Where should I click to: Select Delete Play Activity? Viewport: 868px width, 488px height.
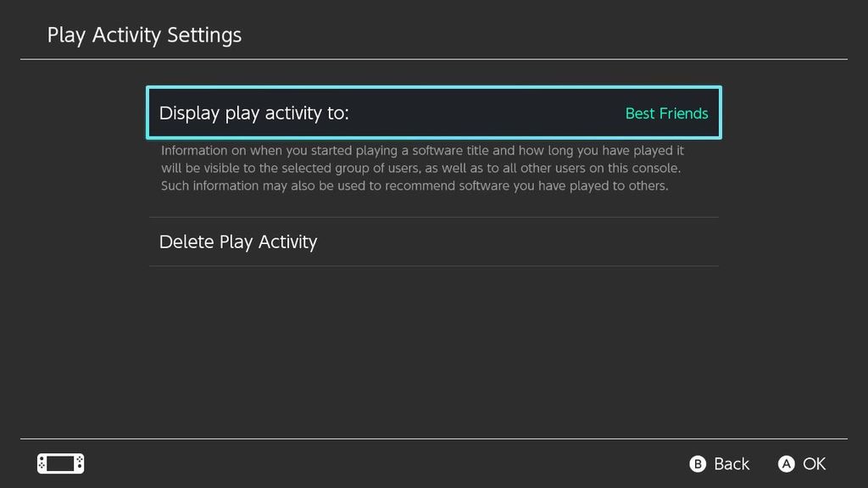click(x=237, y=241)
